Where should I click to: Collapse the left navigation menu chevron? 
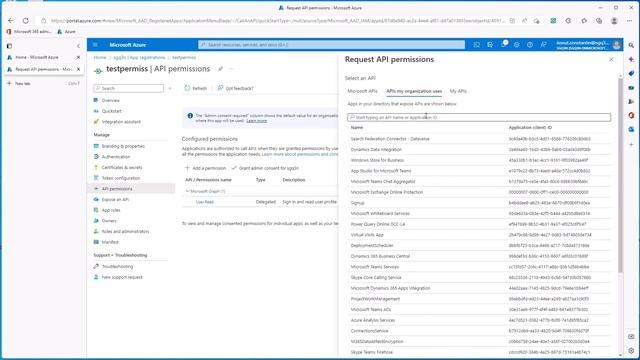pos(170,88)
